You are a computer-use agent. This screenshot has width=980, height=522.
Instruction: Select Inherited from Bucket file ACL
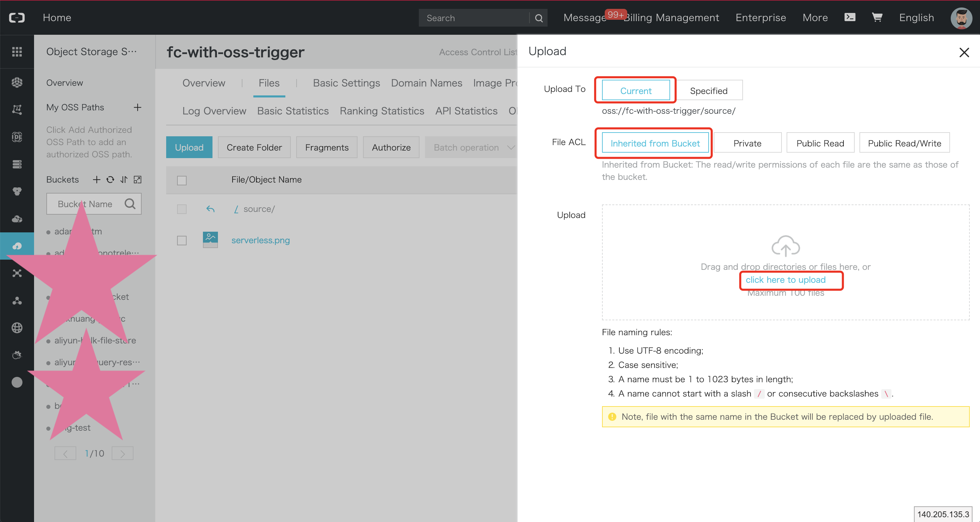[654, 143]
